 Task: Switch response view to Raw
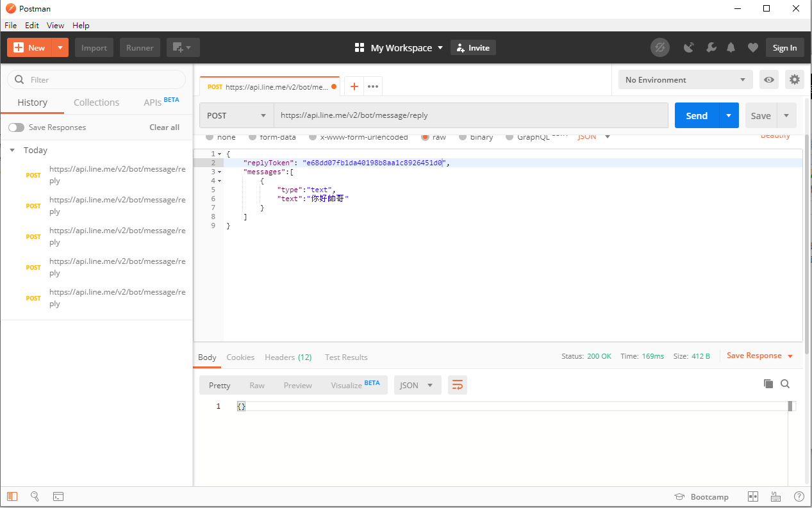coord(257,385)
